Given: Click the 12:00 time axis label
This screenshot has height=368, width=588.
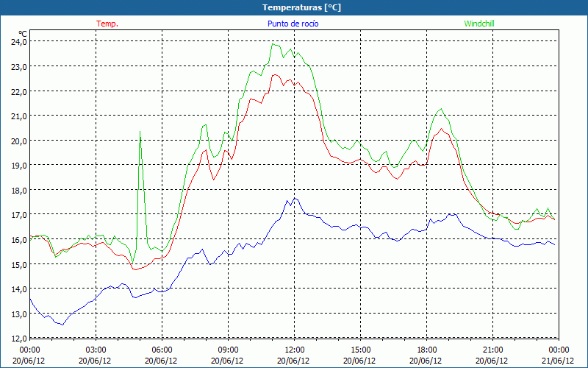Looking at the screenshot, I should tap(295, 350).
